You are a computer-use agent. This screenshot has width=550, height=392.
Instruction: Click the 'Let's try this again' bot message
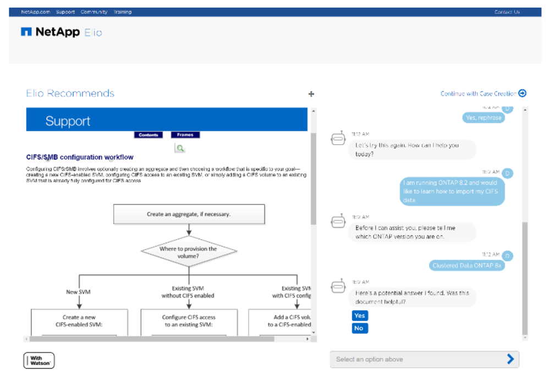pos(413,150)
